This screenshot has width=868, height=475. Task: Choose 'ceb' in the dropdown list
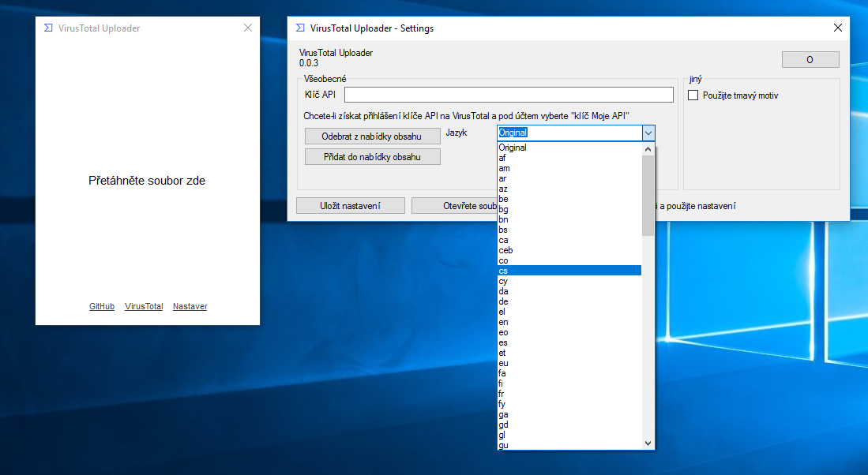569,250
